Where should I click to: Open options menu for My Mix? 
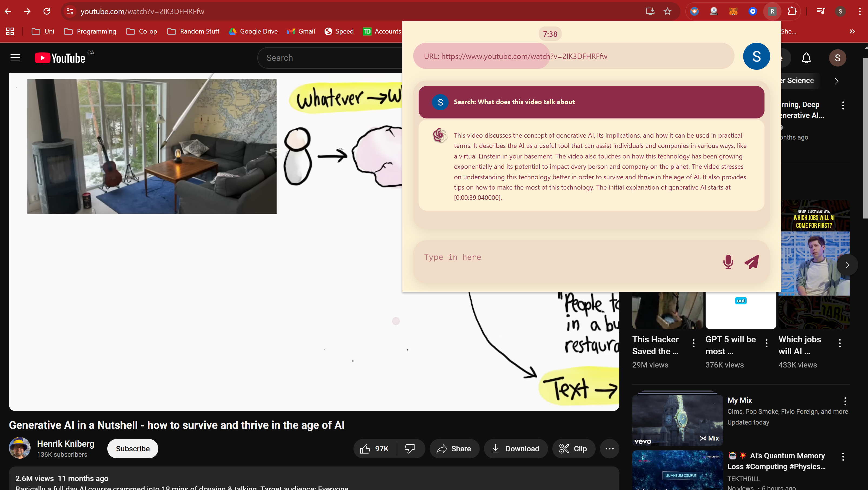click(845, 401)
